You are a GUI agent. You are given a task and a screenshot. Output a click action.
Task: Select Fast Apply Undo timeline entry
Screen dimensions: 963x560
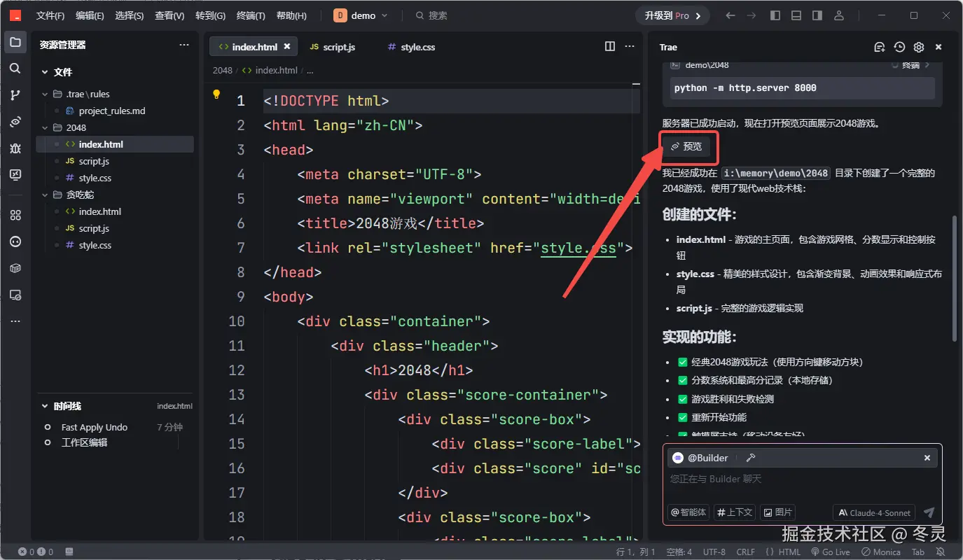(95, 427)
